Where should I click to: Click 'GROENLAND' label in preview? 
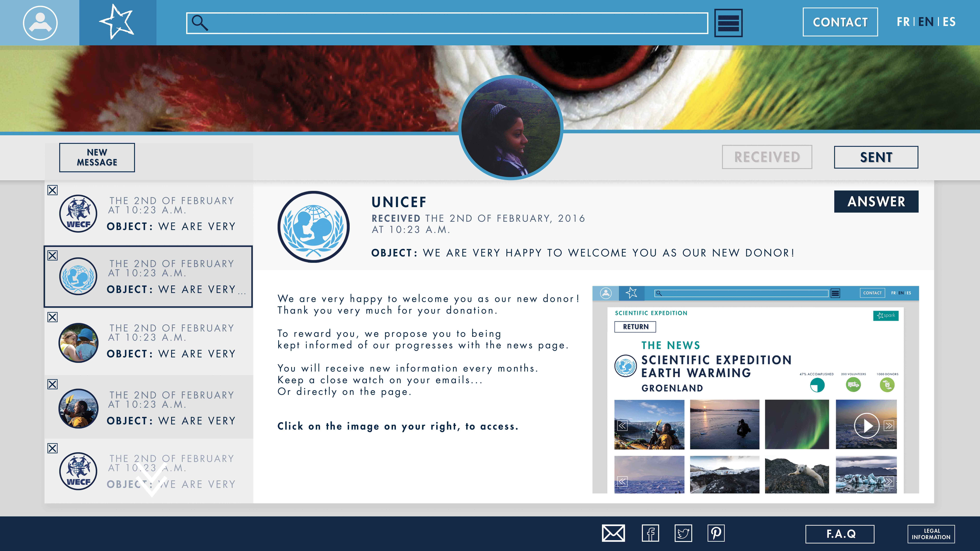pyautogui.click(x=672, y=388)
